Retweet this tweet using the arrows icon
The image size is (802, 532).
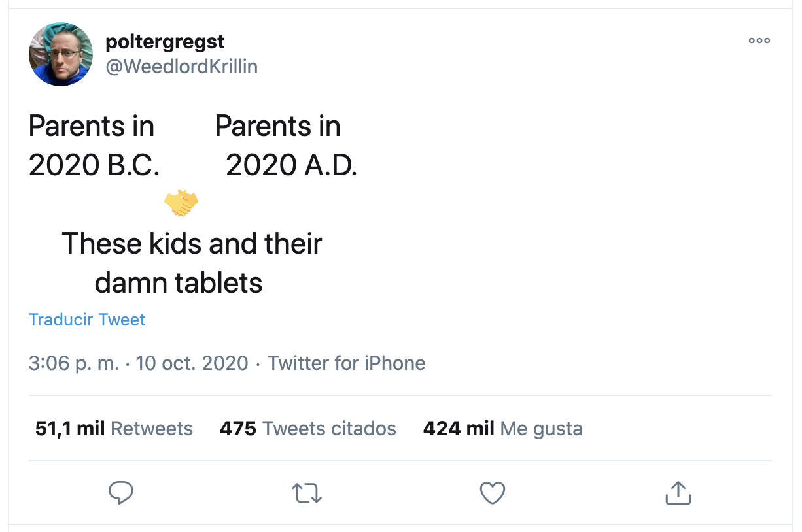[307, 493]
